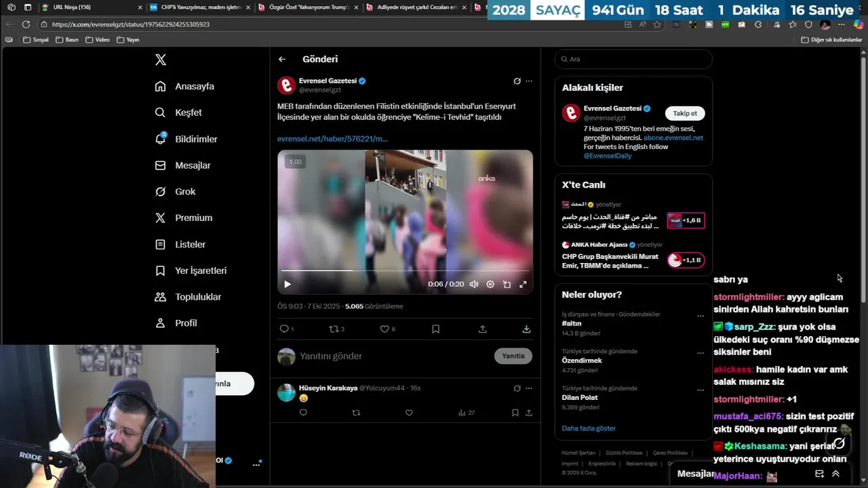Open Premium page
This screenshot has width=868, height=488.
click(x=183, y=218)
